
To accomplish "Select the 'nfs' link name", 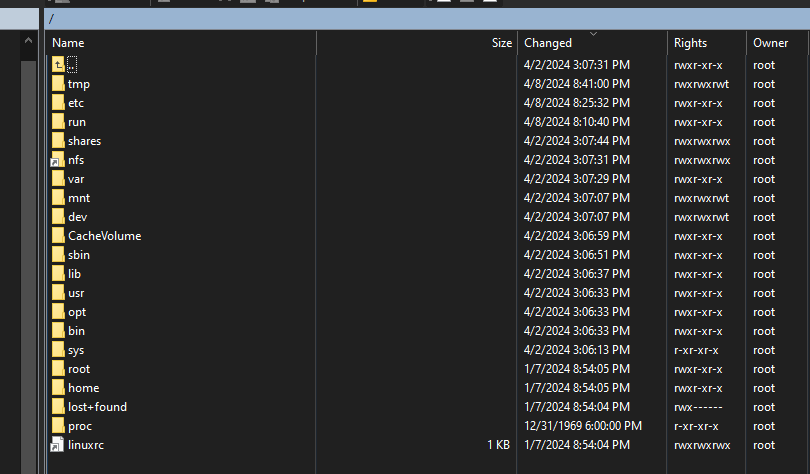I will click(76, 160).
